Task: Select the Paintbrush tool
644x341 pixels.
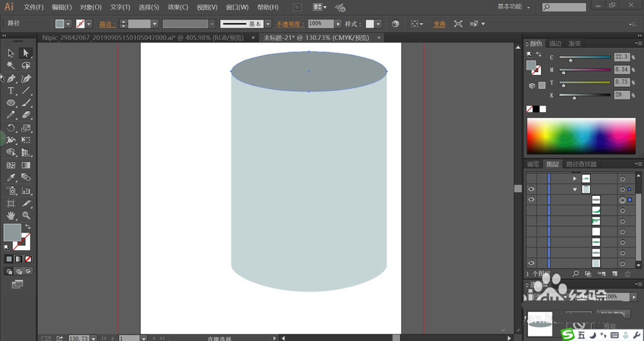Action: pyautogui.click(x=26, y=103)
